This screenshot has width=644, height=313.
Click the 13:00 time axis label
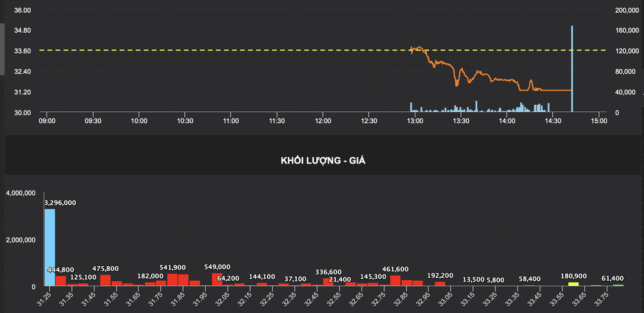[415, 121]
